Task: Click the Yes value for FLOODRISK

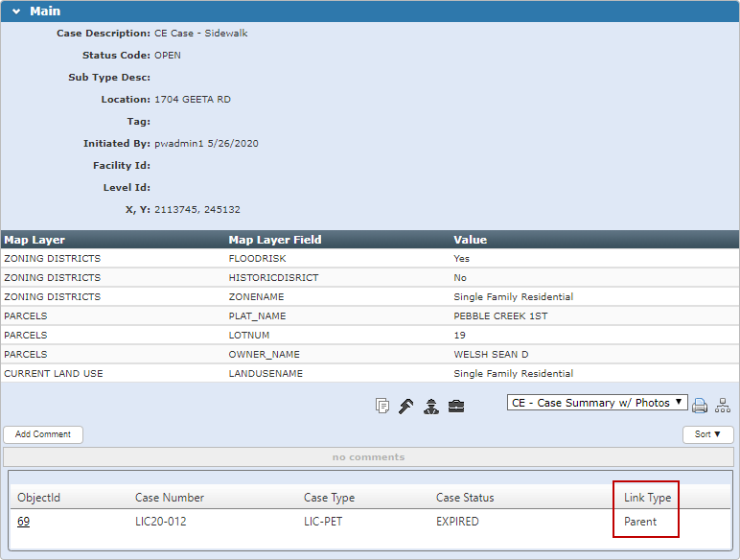Action: pos(462,259)
